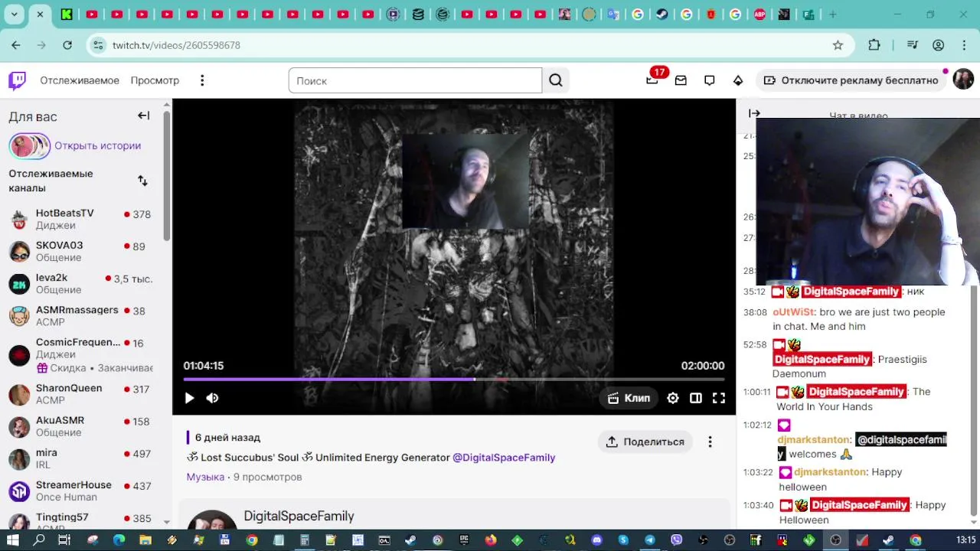Open Windows taskbar search
Viewport: 980px width, 551px height.
pyautogui.click(x=39, y=540)
